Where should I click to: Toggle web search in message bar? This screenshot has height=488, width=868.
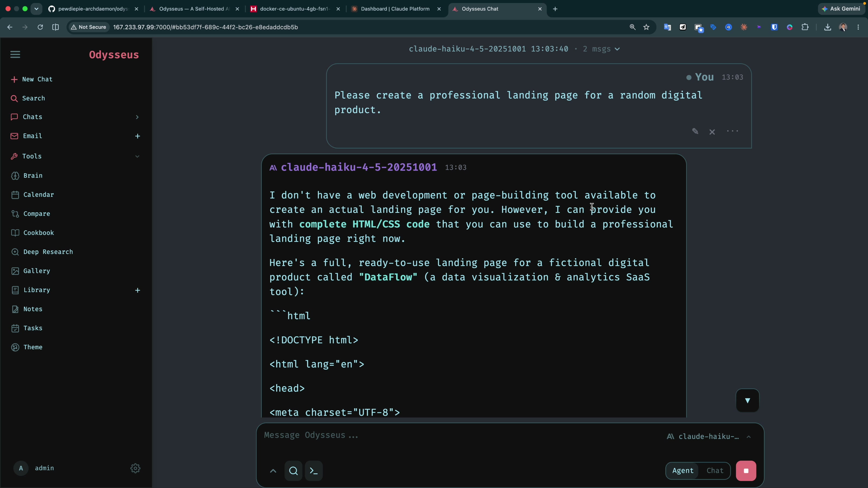(293, 471)
